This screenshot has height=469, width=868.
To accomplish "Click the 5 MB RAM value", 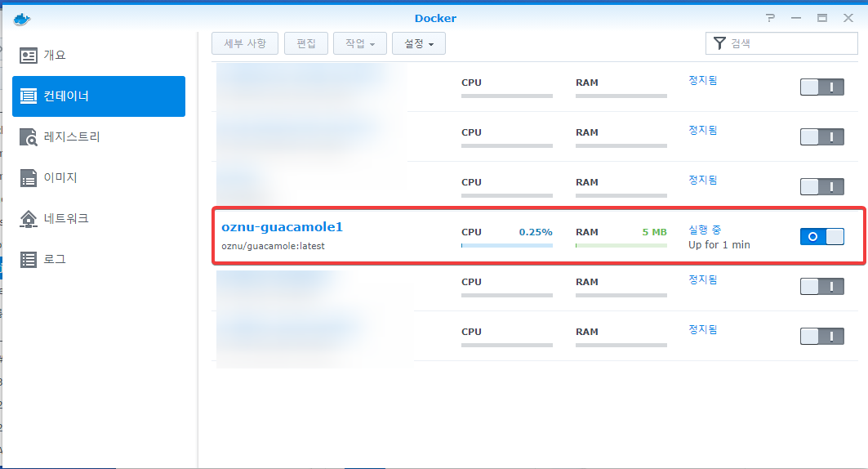I will tap(654, 232).
